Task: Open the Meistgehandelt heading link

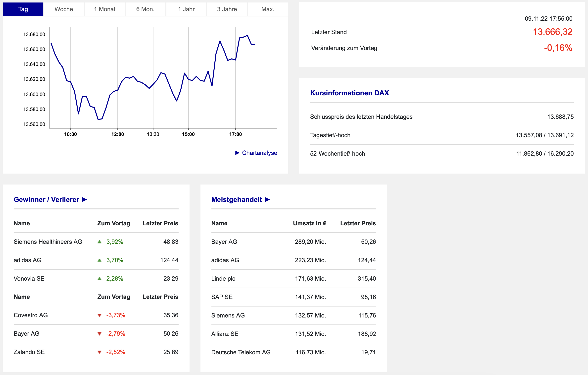Action: (236, 200)
